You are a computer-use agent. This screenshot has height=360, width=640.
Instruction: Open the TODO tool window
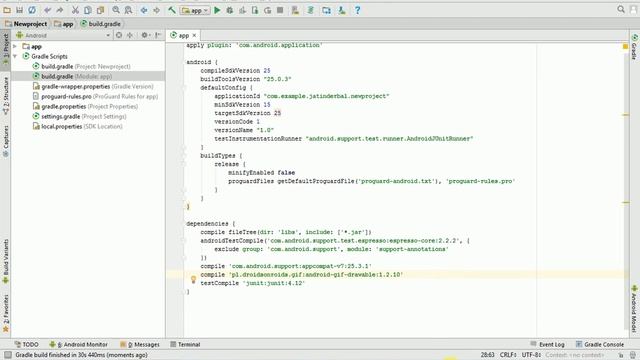[27, 344]
